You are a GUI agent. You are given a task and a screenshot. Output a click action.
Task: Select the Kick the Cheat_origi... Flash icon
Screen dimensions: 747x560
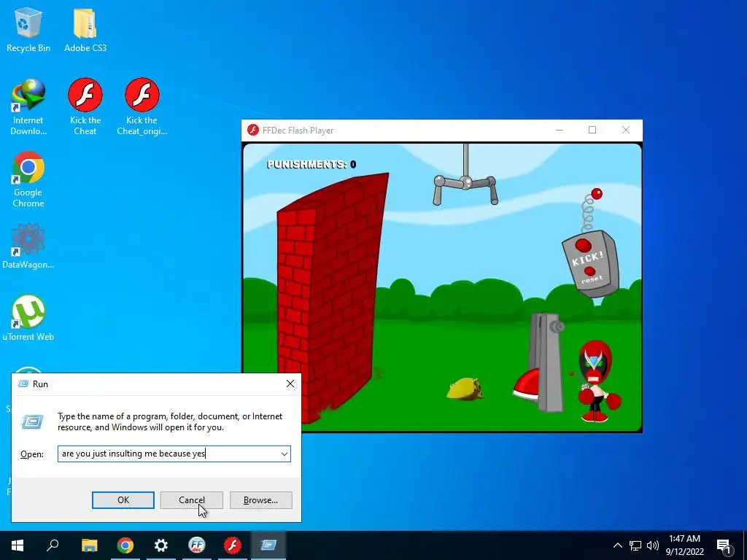click(x=142, y=107)
